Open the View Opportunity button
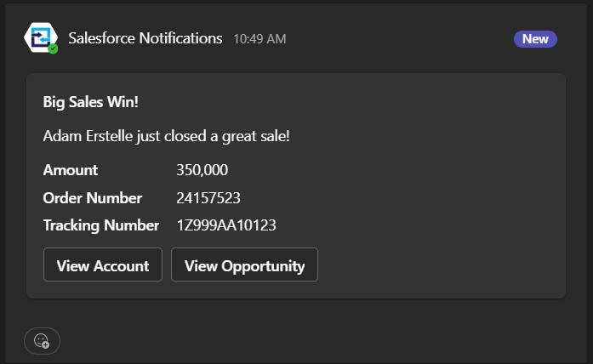The image size is (593, 364). point(244,264)
